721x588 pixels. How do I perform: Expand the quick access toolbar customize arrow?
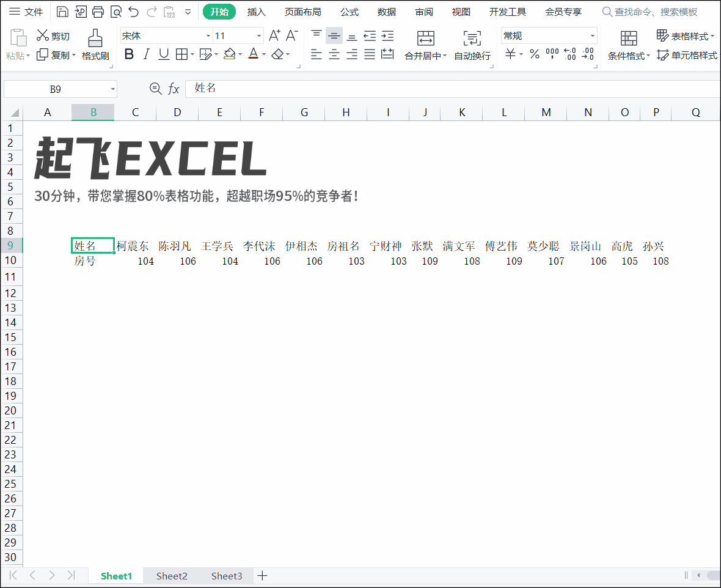click(188, 12)
